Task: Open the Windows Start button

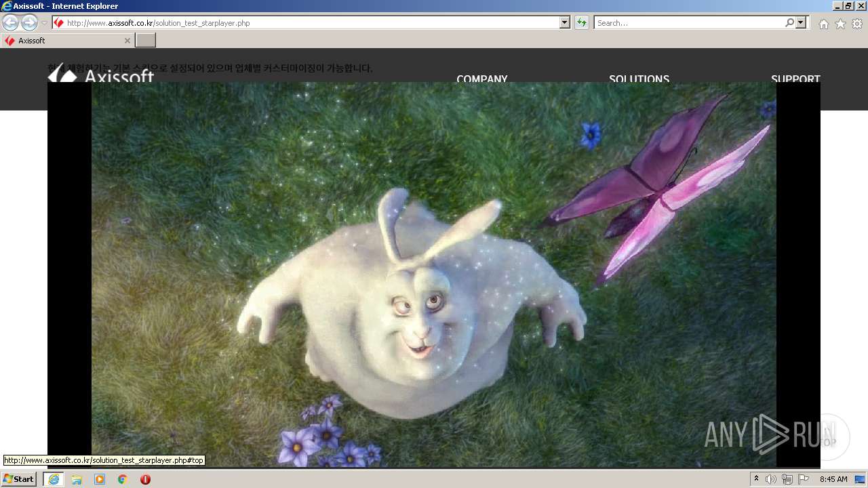Action: [18, 479]
